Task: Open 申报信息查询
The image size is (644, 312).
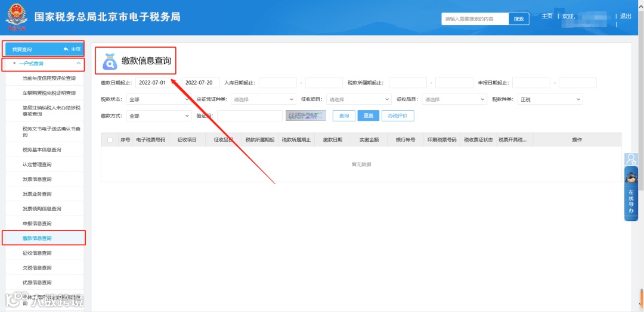Action: point(44,223)
